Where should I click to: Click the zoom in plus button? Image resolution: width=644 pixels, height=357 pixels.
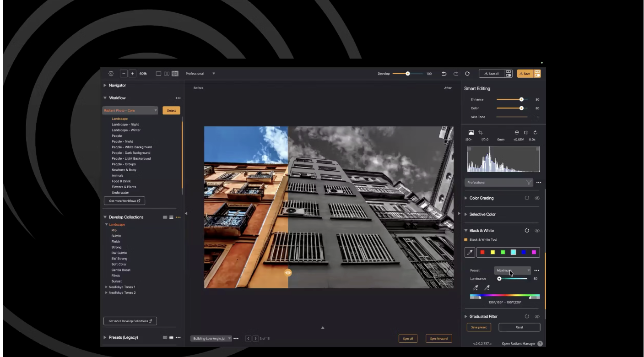[x=132, y=74]
